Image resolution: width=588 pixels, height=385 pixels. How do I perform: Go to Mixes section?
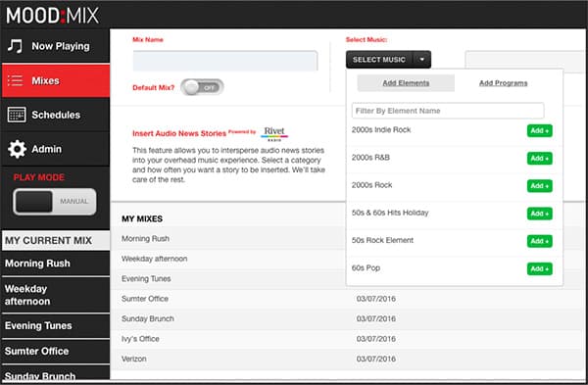(56, 80)
